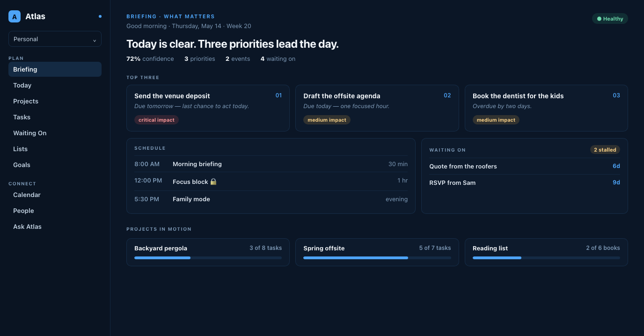This screenshot has height=336, width=644.
Task: Click the 72% confidence stat
Action: 150,59
